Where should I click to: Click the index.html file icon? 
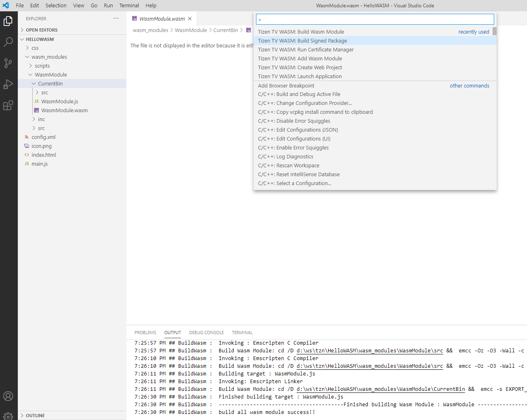[27, 155]
